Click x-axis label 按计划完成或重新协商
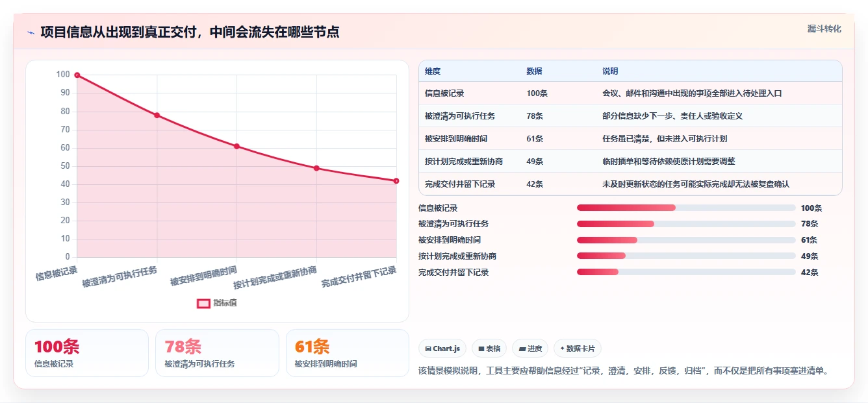Viewport: 868px width, 403px height. pyautogui.click(x=275, y=278)
